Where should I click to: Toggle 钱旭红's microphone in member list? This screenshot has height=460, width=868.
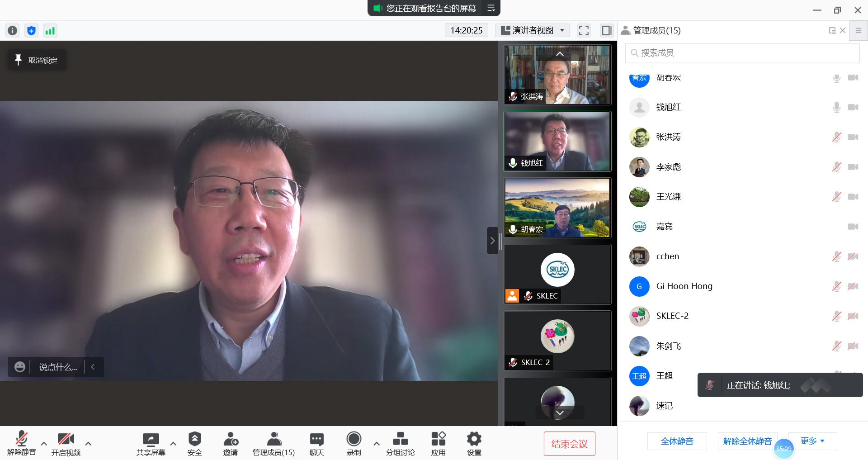click(x=836, y=107)
